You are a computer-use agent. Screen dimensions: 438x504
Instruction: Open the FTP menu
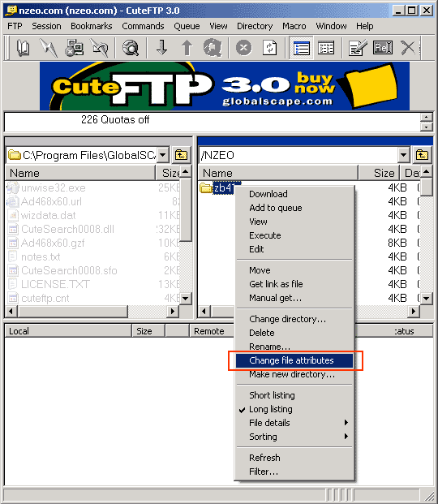click(x=15, y=26)
